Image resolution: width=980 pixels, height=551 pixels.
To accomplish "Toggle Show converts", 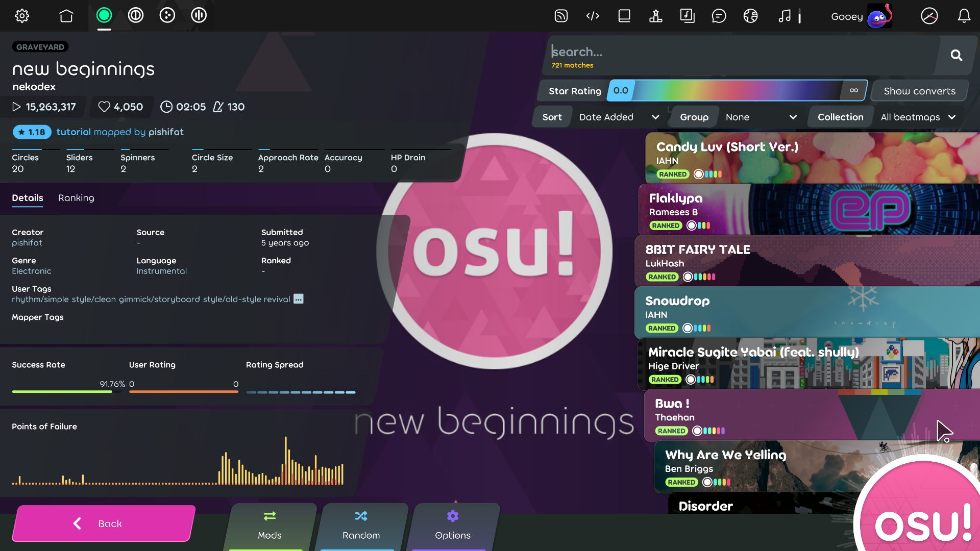I will [x=919, y=91].
